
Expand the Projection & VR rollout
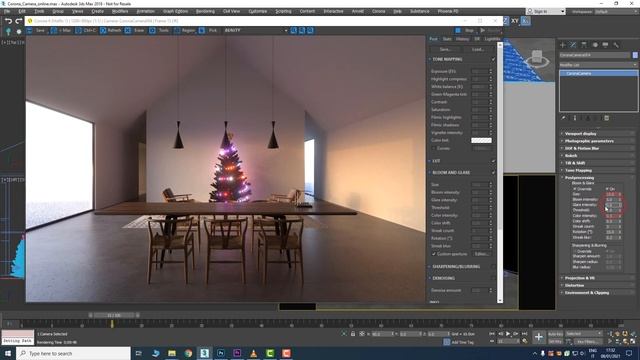(x=598, y=278)
